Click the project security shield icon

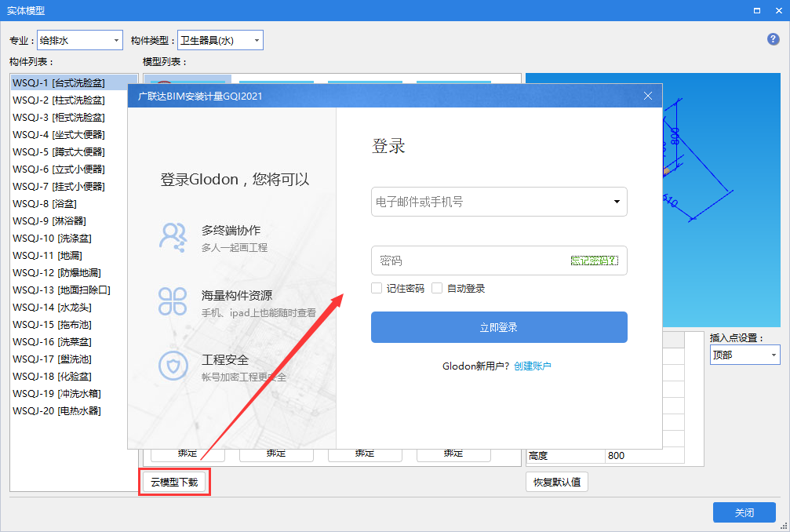coord(173,366)
